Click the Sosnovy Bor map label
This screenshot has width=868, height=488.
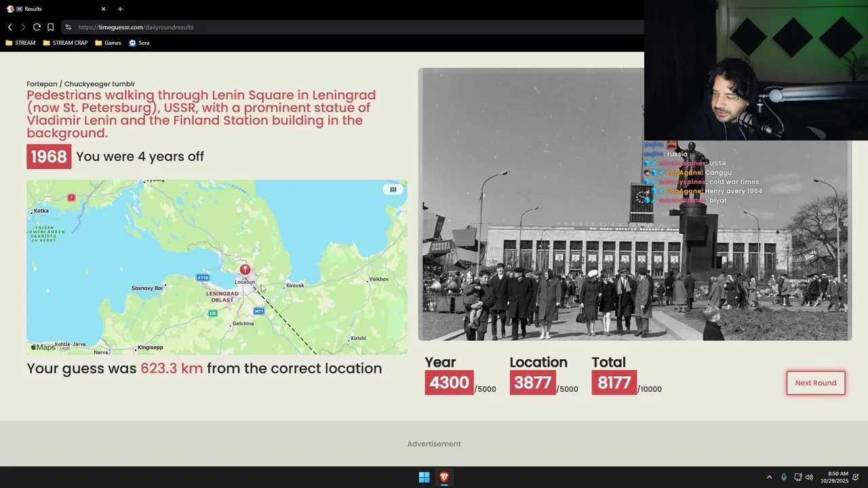[147, 288]
